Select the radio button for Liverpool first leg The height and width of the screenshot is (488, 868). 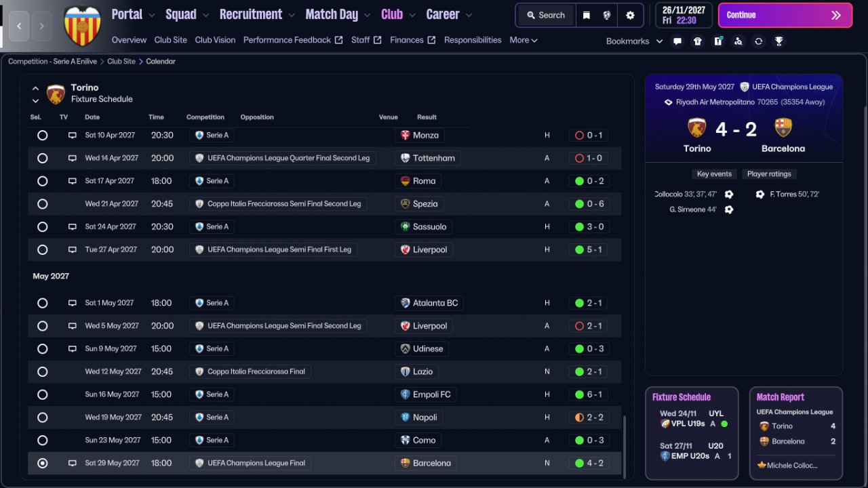(x=43, y=249)
